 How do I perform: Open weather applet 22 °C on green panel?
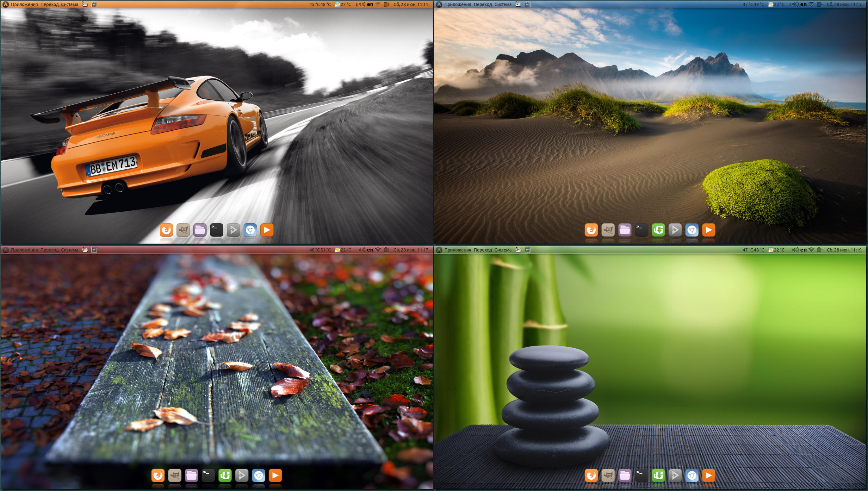click(x=777, y=250)
